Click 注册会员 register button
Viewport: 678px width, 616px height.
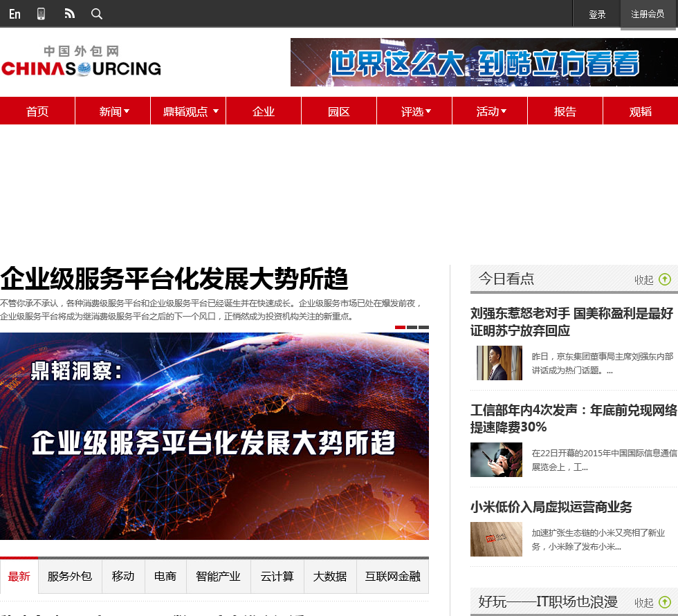tap(648, 15)
